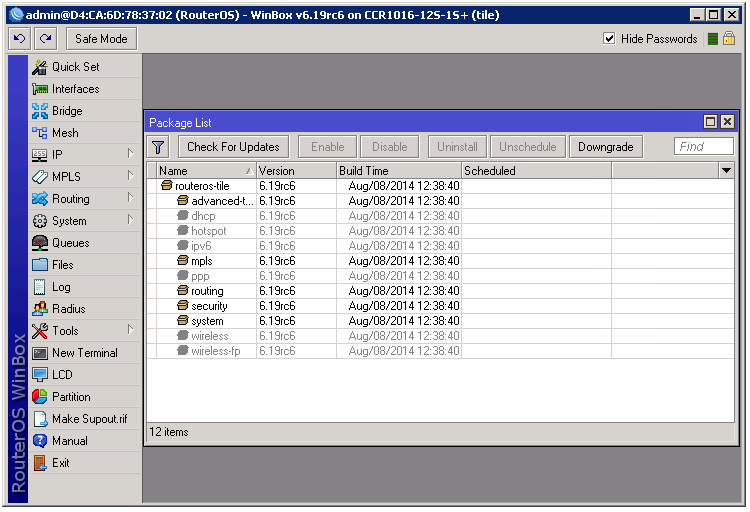Image resolution: width=750 pixels, height=512 pixels.
Task: Open the Partition menu item
Action: point(85,397)
